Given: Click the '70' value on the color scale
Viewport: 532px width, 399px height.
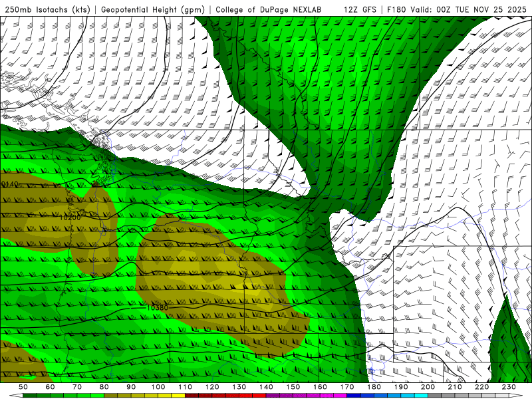Looking at the screenshot, I should point(77,387).
